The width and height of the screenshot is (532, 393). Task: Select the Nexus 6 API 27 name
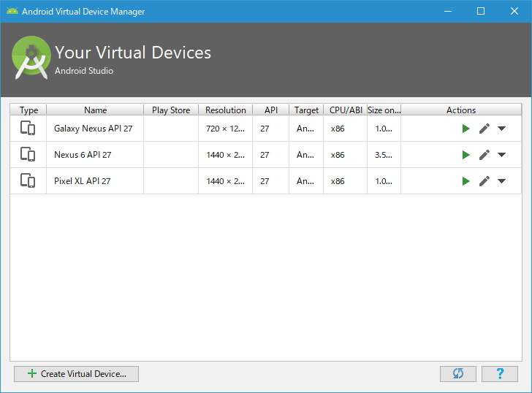(83, 155)
